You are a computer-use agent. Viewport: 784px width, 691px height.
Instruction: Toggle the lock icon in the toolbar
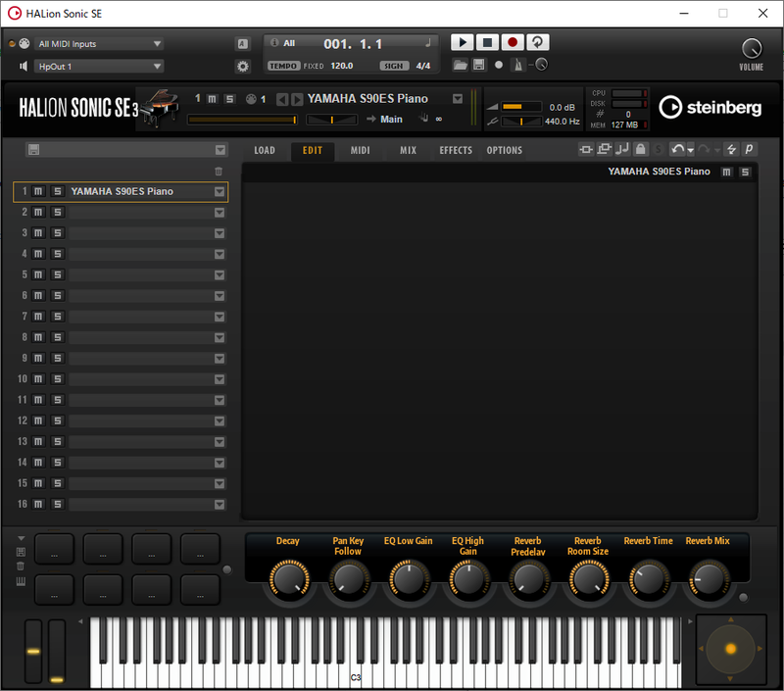640,149
